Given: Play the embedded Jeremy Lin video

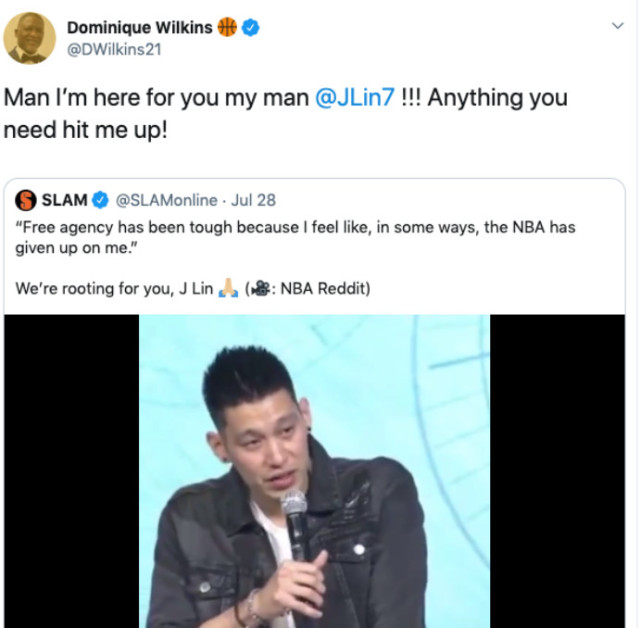Looking at the screenshot, I should [314, 471].
